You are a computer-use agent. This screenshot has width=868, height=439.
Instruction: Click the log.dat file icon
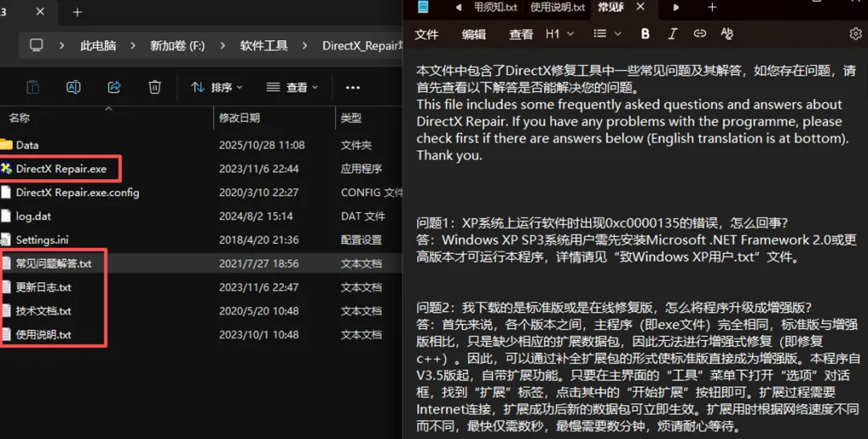pyautogui.click(x=6, y=216)
